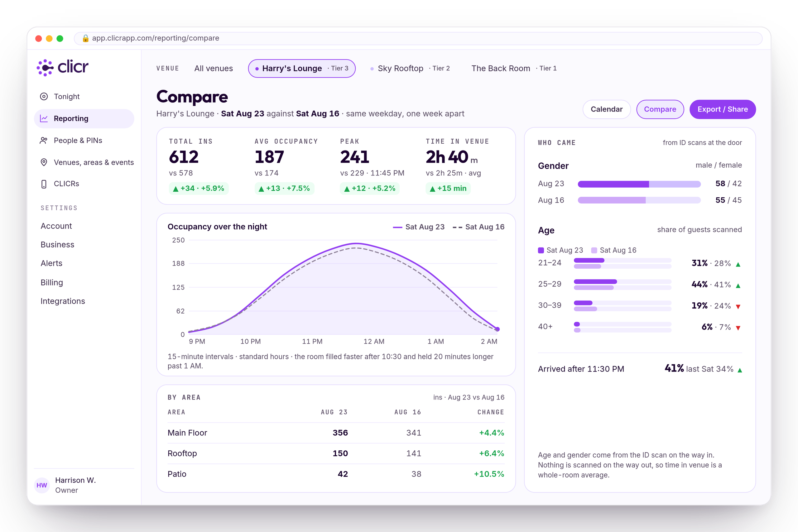Open People & PINs section
Image resolution: width=798 pixels, height=532 pixels.
[84, 141]
